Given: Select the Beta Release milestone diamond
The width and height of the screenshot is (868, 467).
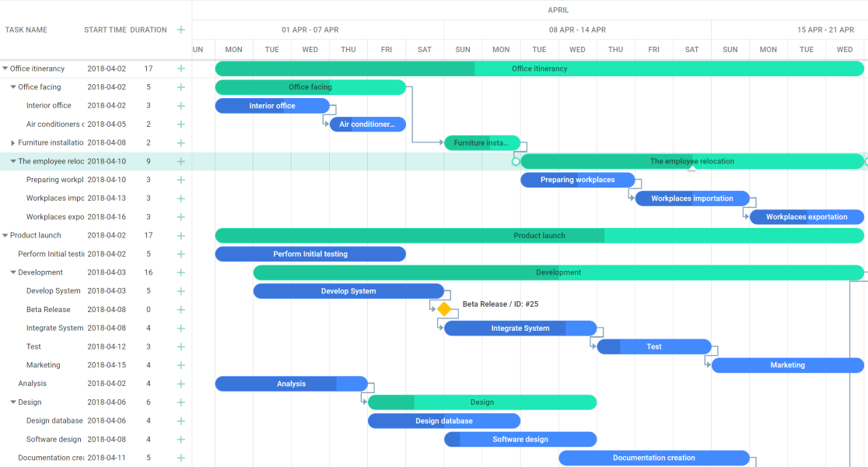Looking at the screenshot, I should 444,309.
